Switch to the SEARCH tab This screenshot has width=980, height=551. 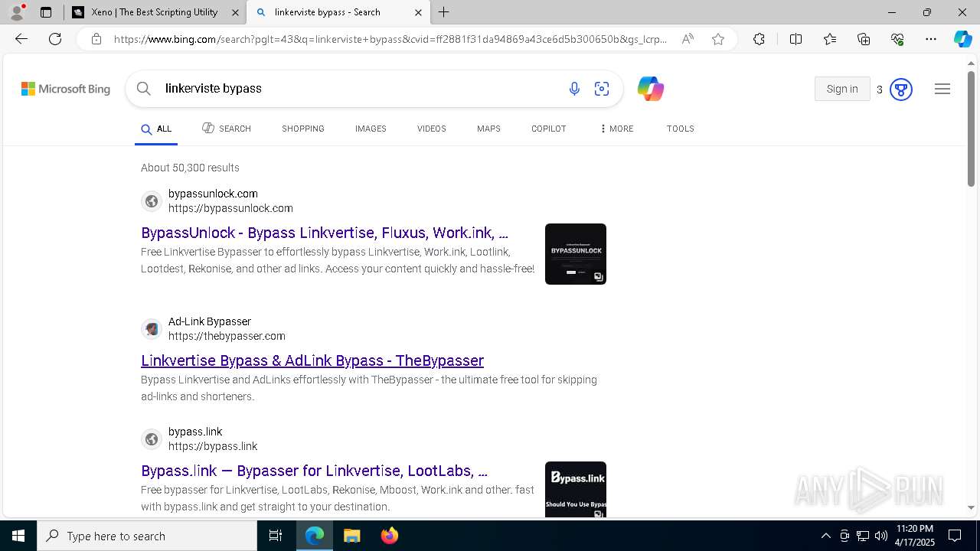227,129
